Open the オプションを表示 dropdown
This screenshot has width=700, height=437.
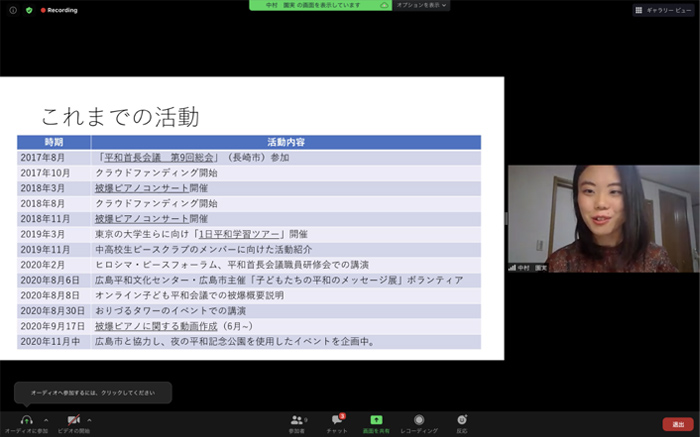click(x=421, y=5)
